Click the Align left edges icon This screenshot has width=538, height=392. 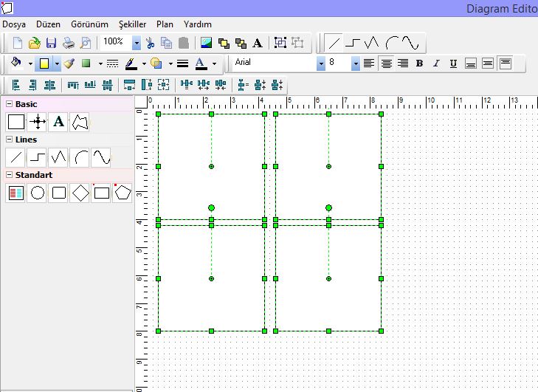tap(15, 85)
